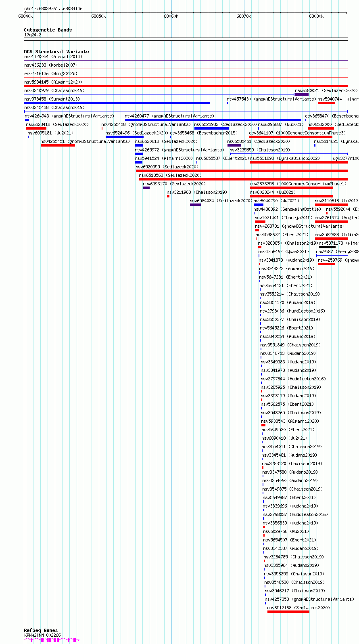The width and height of the screenshot is (359, 644).
Task: Click the blue bar of nsv4260477
Action: (213, 120)
